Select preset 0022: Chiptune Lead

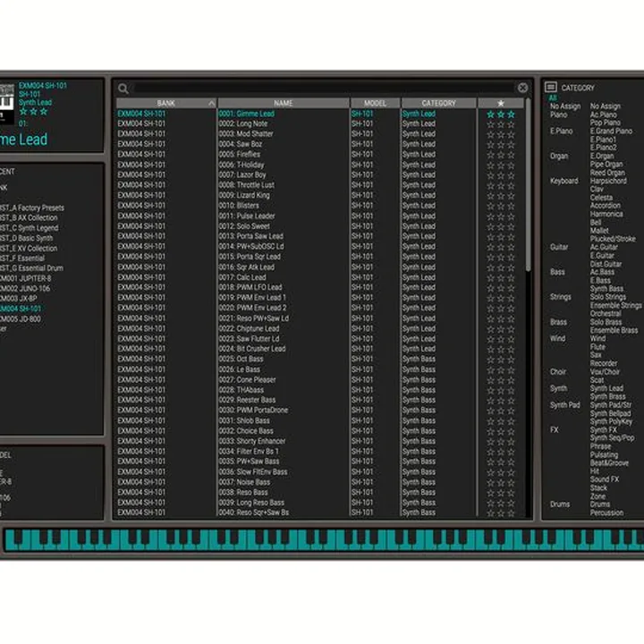(249, 328)
